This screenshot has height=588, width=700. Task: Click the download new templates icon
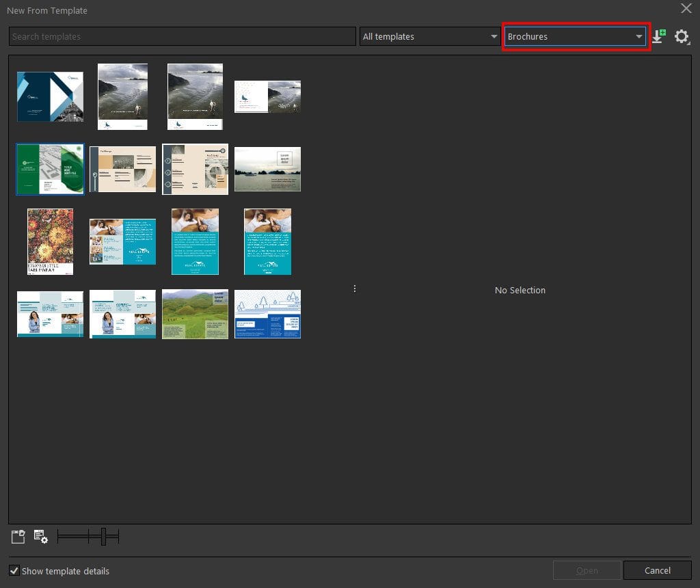(658, 36)
